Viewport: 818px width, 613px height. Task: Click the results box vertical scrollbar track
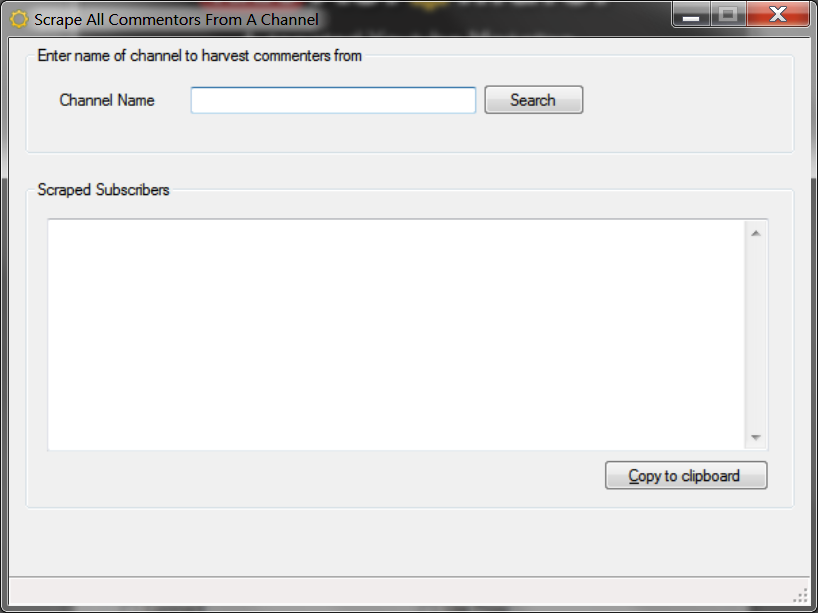(x=755, y=335)
